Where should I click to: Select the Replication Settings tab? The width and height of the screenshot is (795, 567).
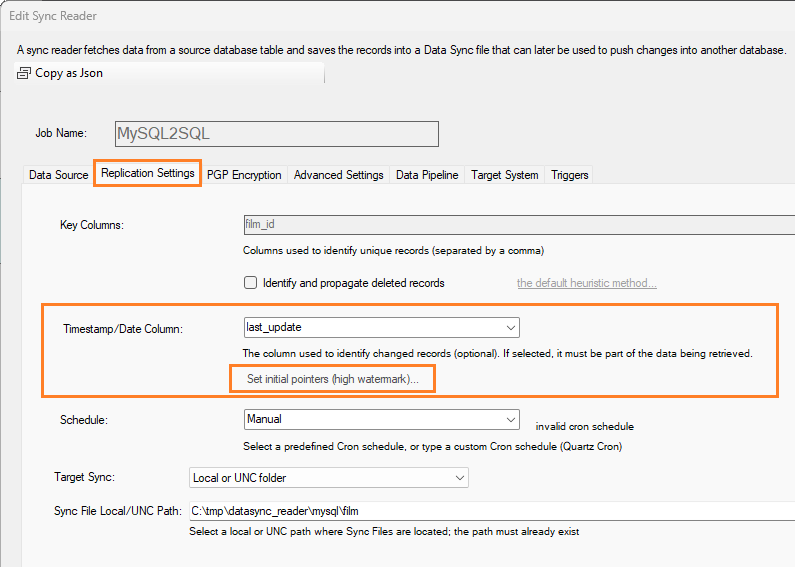pos(148,173)
